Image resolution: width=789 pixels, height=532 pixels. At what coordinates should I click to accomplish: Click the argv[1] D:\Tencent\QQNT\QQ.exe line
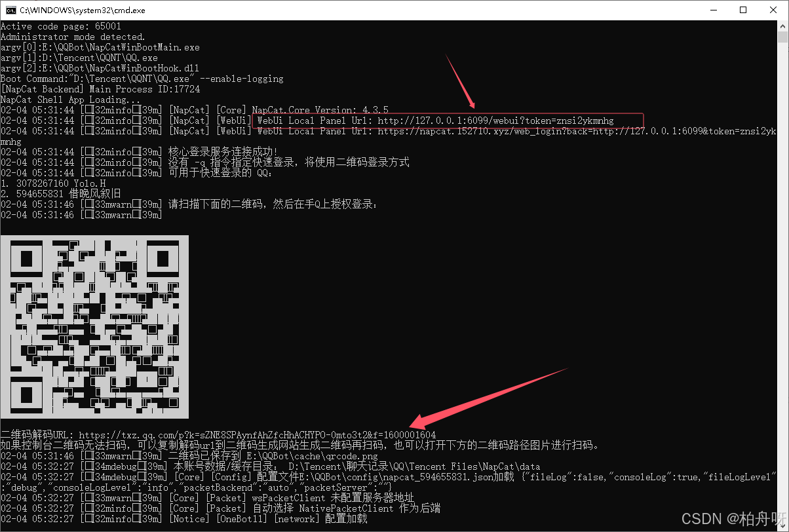tap(79, 58)
